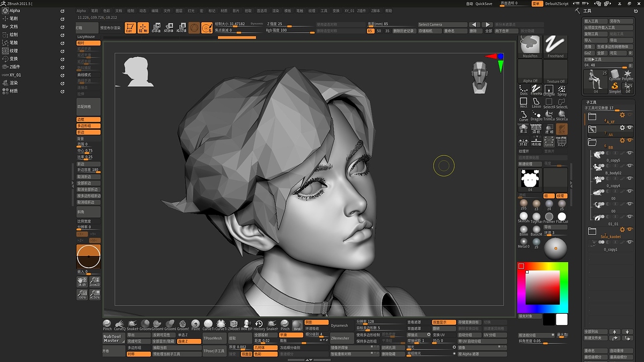The image size is (644, 362).
Task: Select the Spray stroke type
Action: click(562, 90)
